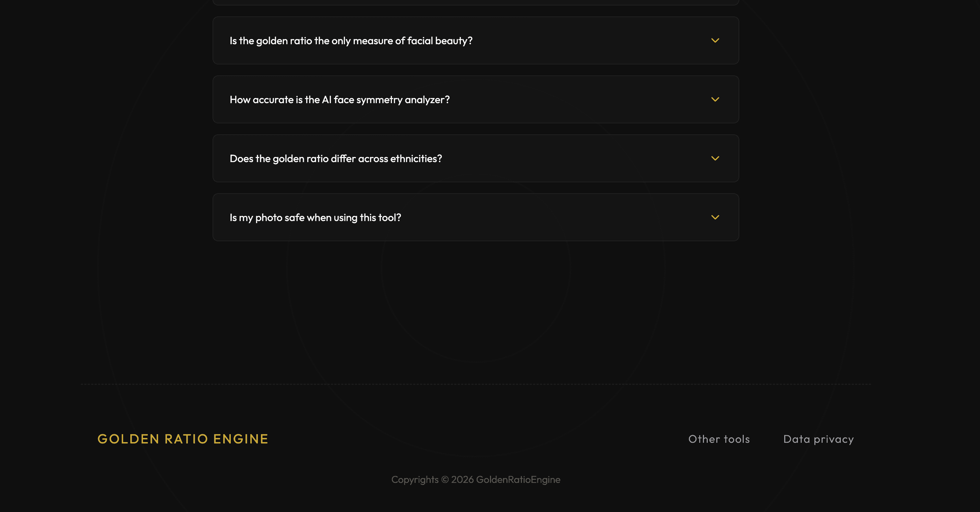Open the Other tools footer link
The image size is (980, 512).
[719, 439]
